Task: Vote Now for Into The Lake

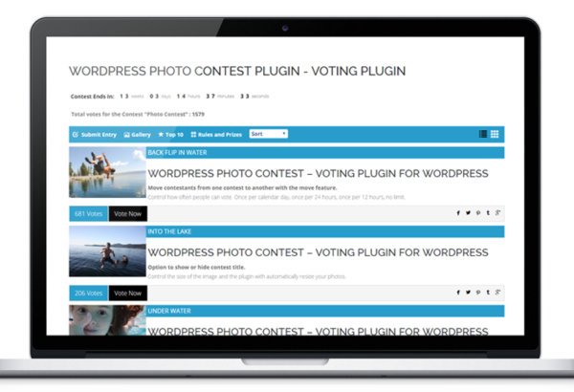Action: [x=128, y=293]
